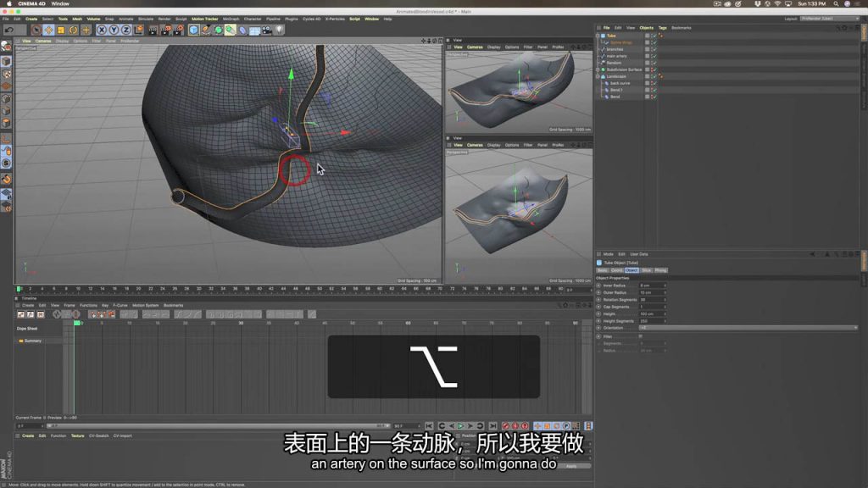Viewport: 868px width, 488px height.
Task: Click the highlighted green modeling generator icon
Action: pyautogui.click(x=231, y=30)
